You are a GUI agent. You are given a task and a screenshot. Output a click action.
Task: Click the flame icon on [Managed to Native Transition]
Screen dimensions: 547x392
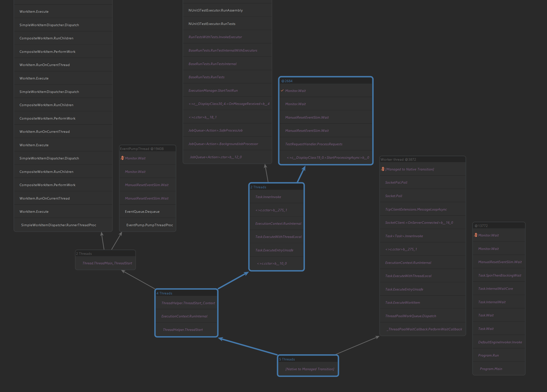click(383, 169)
